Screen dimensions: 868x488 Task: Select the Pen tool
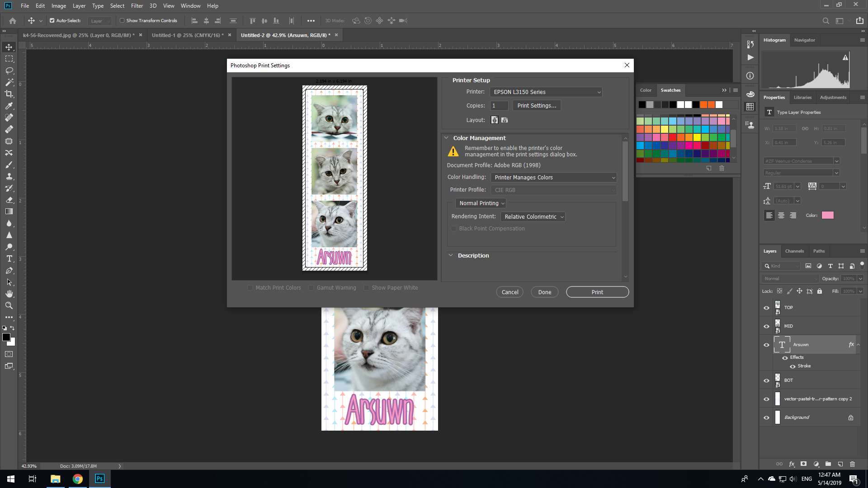pyautogui.click(x=9, y=270)
